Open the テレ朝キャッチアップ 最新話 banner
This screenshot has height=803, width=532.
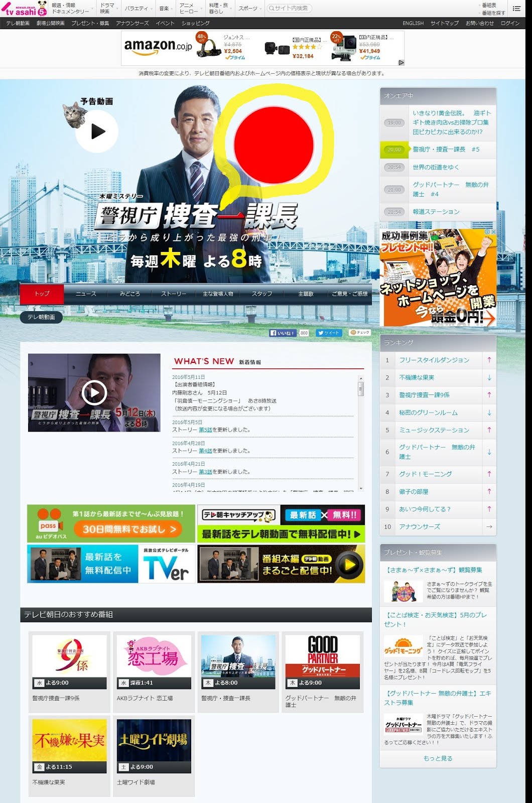[281, 523]
